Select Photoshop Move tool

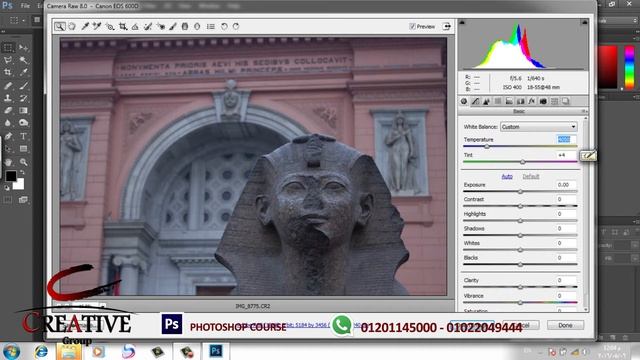pos(23,48)
